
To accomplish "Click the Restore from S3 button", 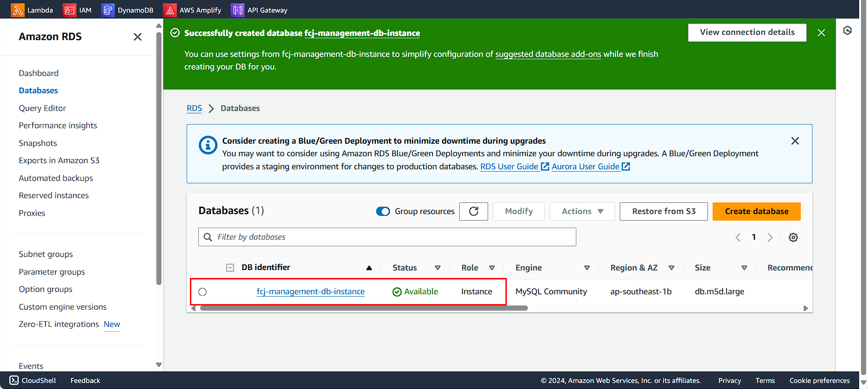I will coord(664,211).
